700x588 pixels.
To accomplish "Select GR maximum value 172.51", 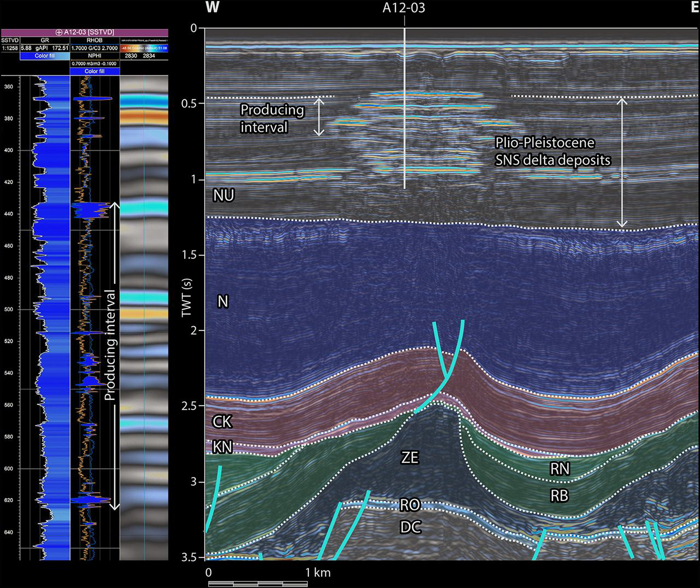I will (x=60, y=48).
